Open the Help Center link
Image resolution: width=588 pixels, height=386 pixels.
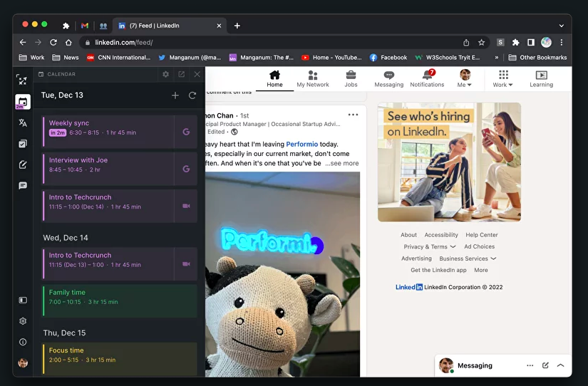pos(482,235)
